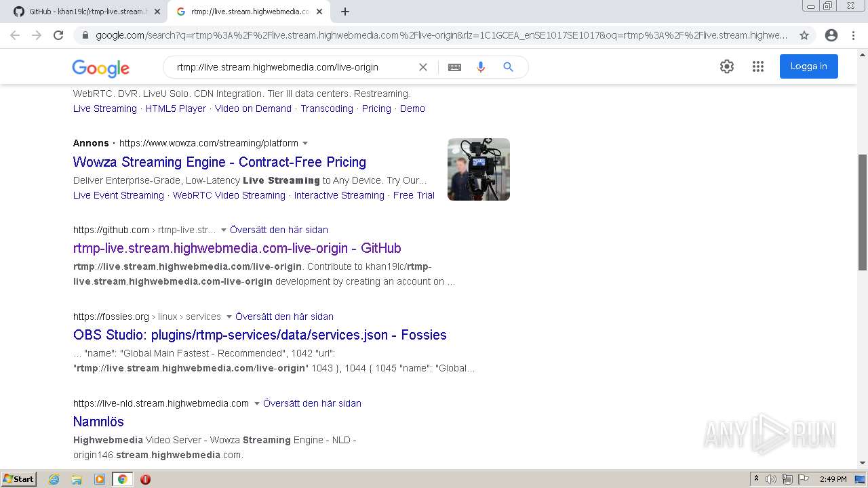Screen dimensions: 868x488
Task: Click the browser back arrow
Action: [15, 35]
